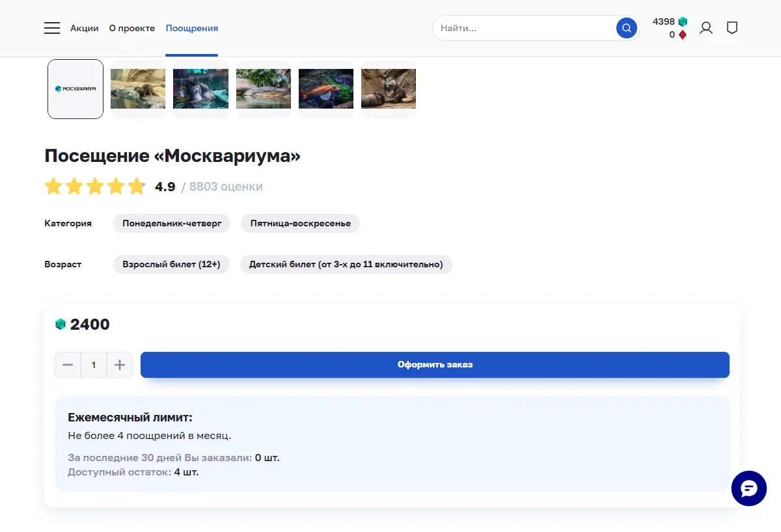The width and height of the screenshot is (781, 532).
Task: Click the five-star rating row
Action: coord(95,187)
